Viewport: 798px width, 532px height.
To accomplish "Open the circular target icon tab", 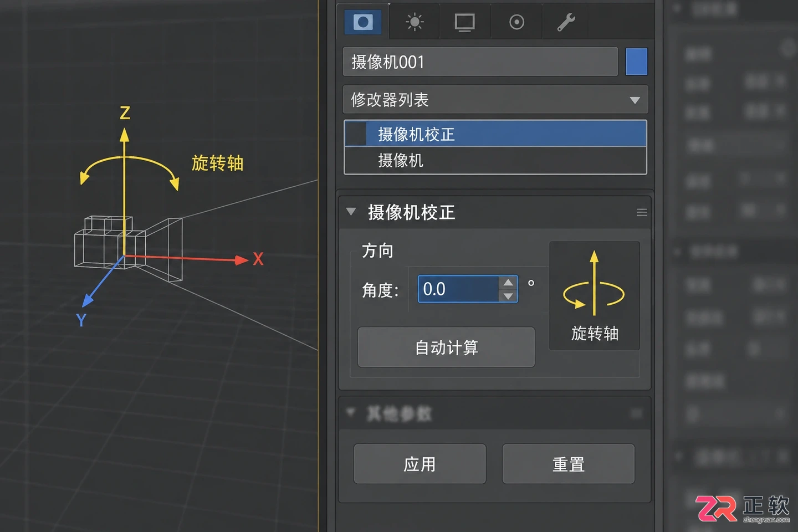I will [516, 22].
